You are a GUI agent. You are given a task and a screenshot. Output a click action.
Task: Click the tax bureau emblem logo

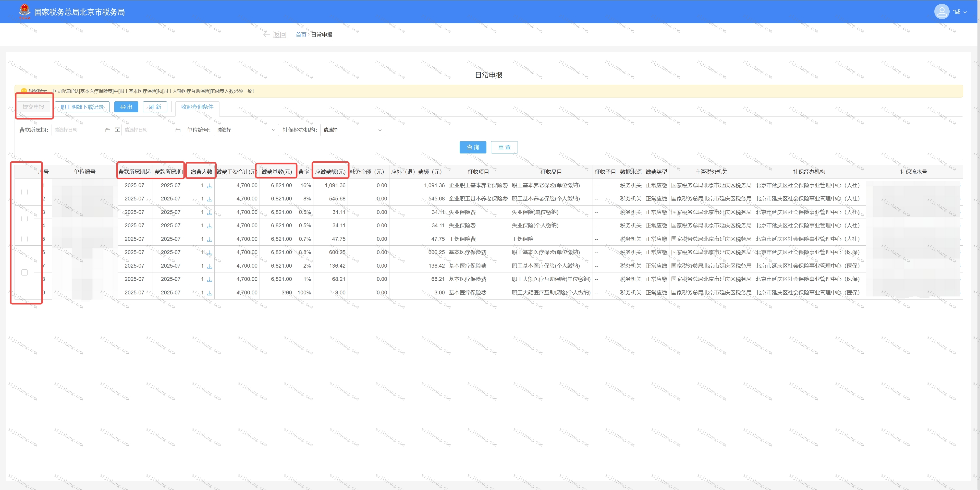point(24,11)
